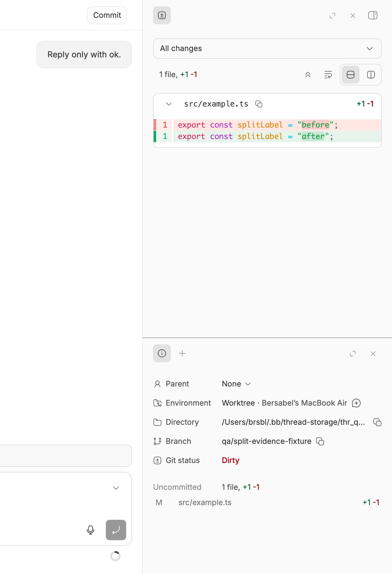Viewport: 392px width, 574px height.
Task: Switch to unified diff view
Action: click(x=351, y=75)
